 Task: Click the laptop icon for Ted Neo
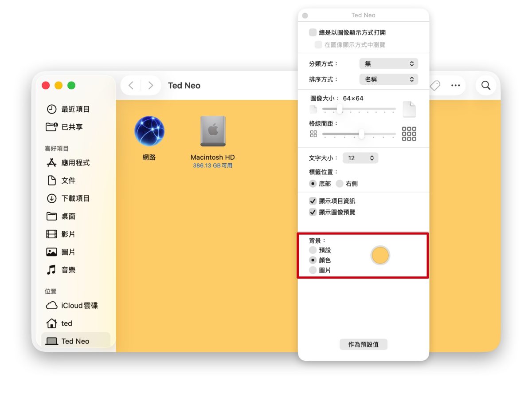coord(52,341)
